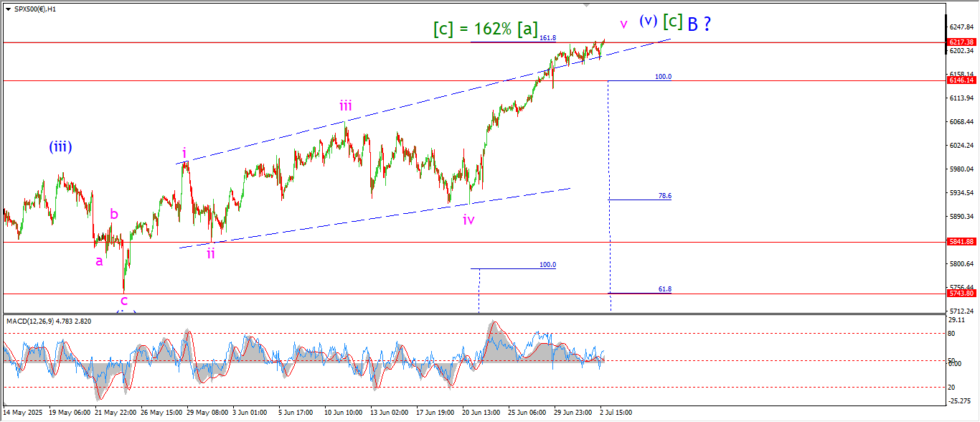Image resolution: width=980 pixels, height=422 pixels.
Task: Click the gray chart shift triangle marker
Action: 588,5
